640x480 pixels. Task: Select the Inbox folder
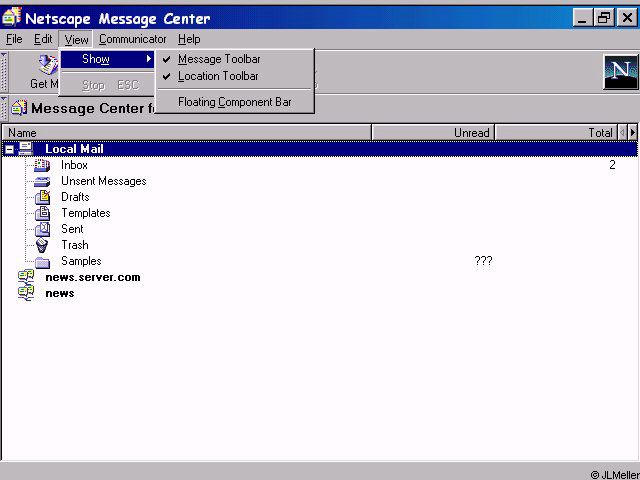pyautogui.click(x=74, y=165)
